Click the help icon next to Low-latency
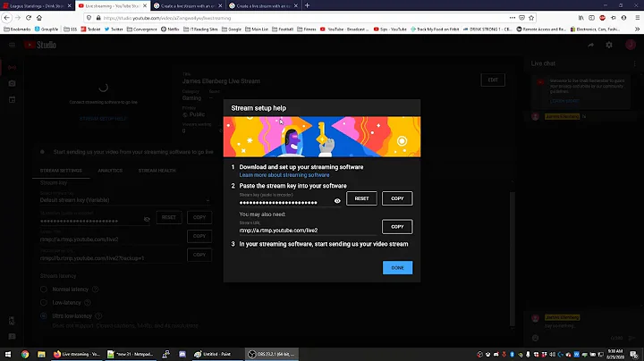 [x=88, y=303]
